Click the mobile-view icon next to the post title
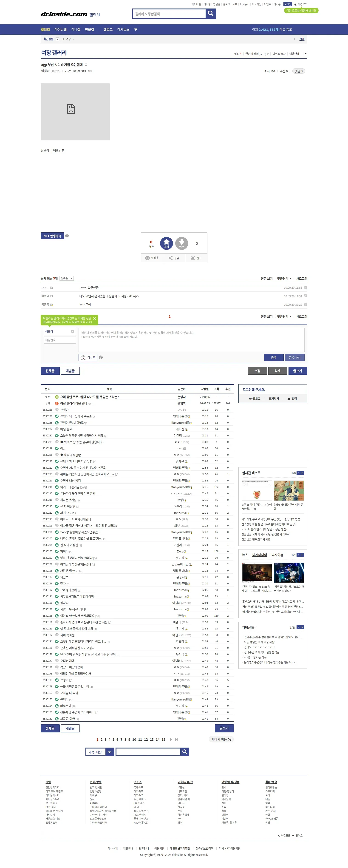Screen dimensions: 348x868 pyautogui.click(x=86, y=65)
